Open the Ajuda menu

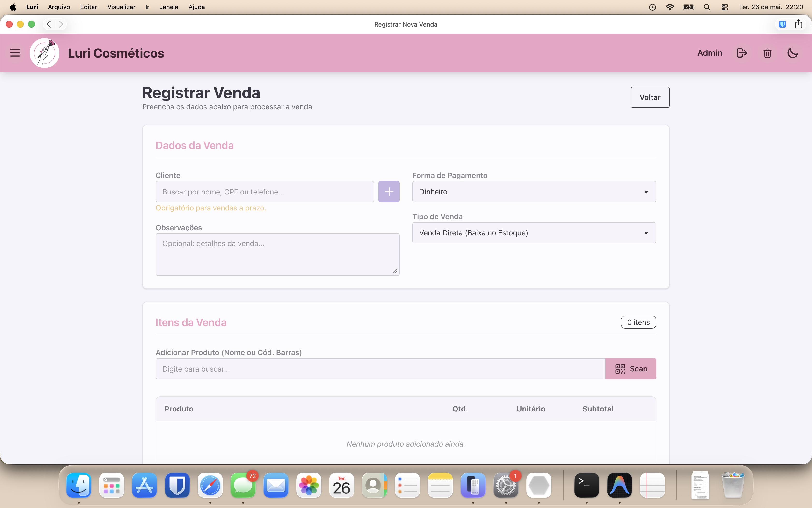click(x=196, y=7)
